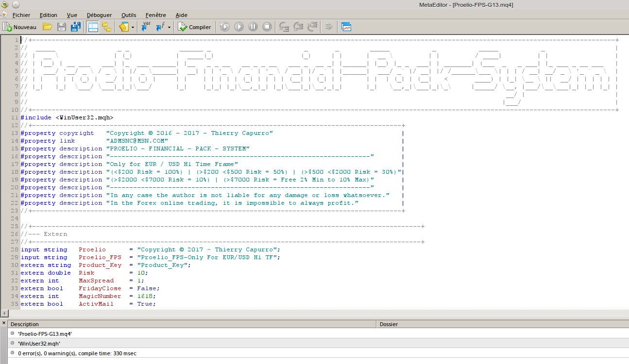The height and width of the screenshot is (364, 629).
Task: Click the Step Over debug icon
Action: point(299,27)
